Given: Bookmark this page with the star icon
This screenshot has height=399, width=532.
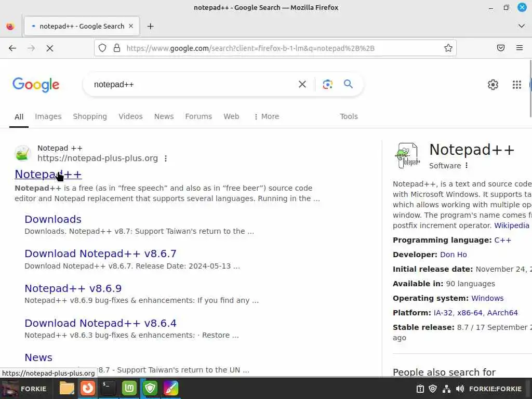Looking at the screenshot, I should [448, 48].
